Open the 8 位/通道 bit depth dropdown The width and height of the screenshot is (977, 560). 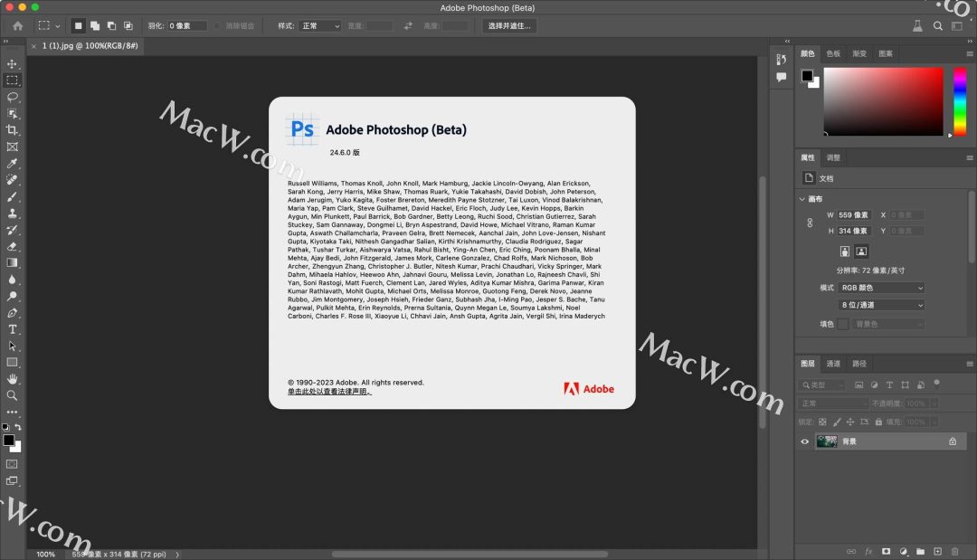(881, 305)
